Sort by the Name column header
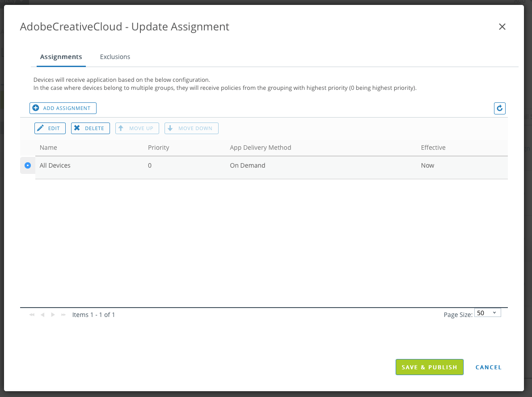 pos(48,148)
